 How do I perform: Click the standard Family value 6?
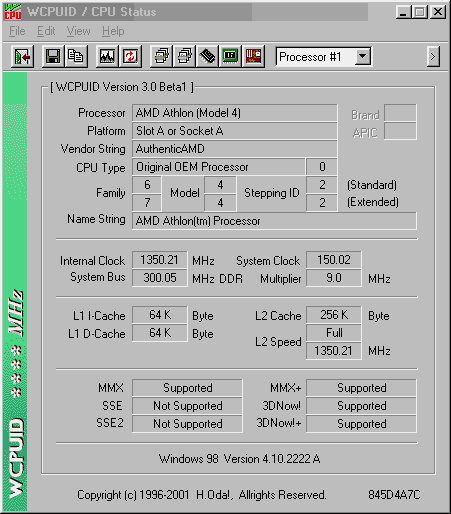pyautogui.click(x=147, y=185)
